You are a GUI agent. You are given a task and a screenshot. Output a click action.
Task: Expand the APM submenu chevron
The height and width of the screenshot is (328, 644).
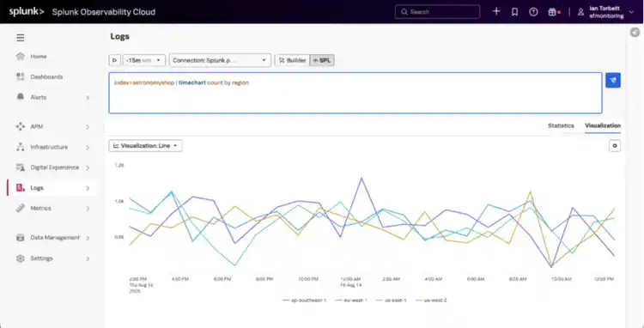tap(88, 127)
